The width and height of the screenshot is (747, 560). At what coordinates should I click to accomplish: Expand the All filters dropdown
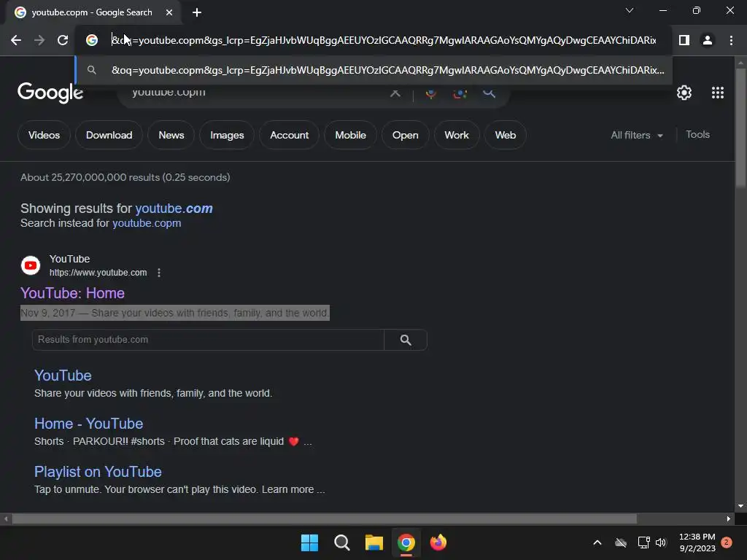636,135
